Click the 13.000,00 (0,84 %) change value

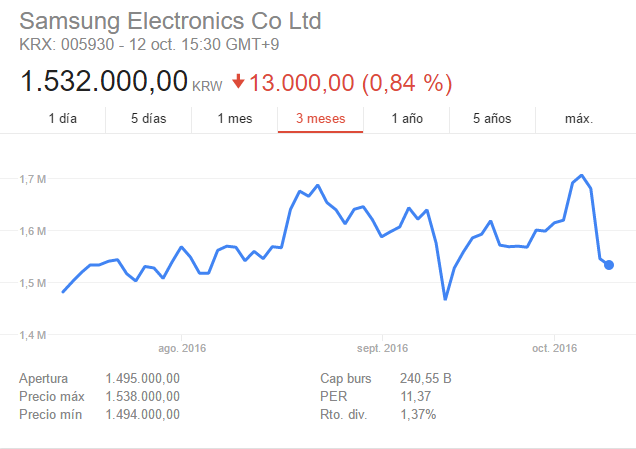click(x=350, y=81)
